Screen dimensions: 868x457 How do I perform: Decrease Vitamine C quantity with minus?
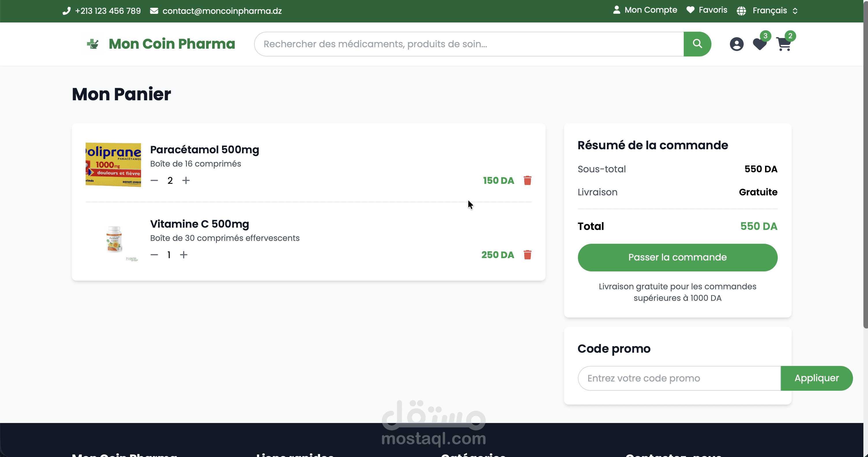point(154,255)
